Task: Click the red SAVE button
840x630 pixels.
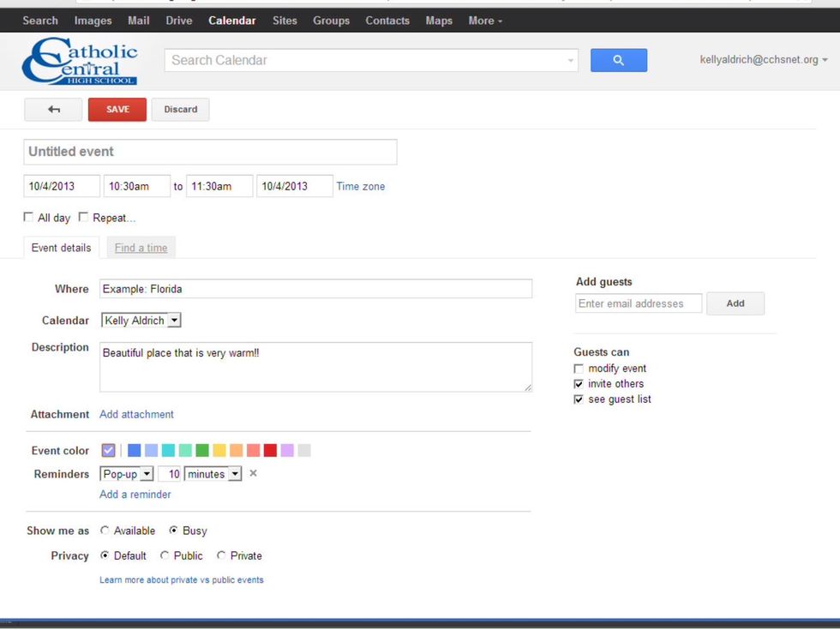Action: coord(117,110)
